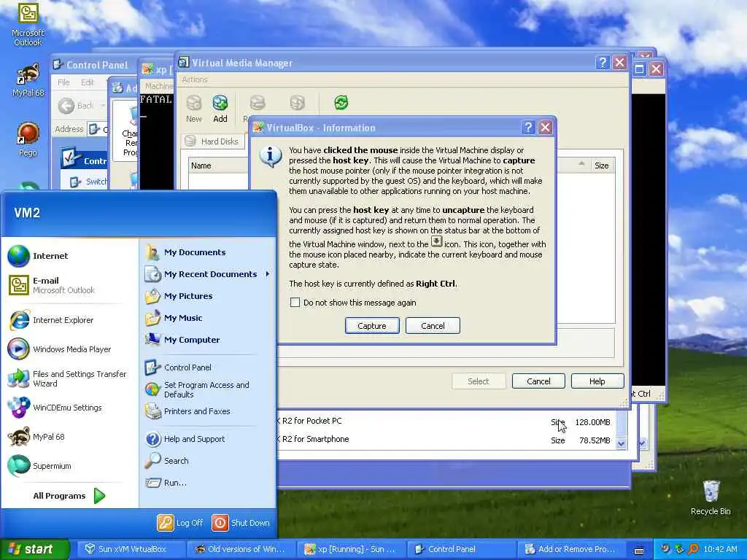Open Actions menu in Virtual Media Manager

194,79
